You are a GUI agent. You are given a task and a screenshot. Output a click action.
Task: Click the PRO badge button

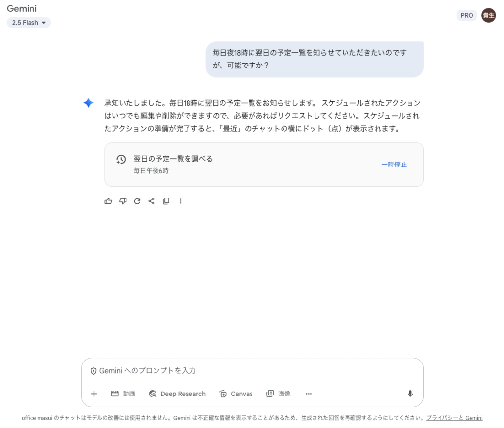(x=467, y=15)
